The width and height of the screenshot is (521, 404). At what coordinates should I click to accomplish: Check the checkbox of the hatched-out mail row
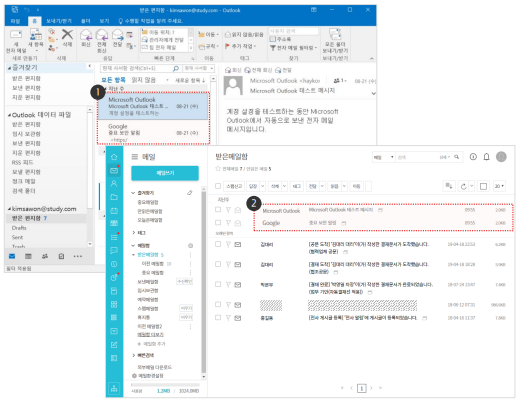[x=218, y=304]
